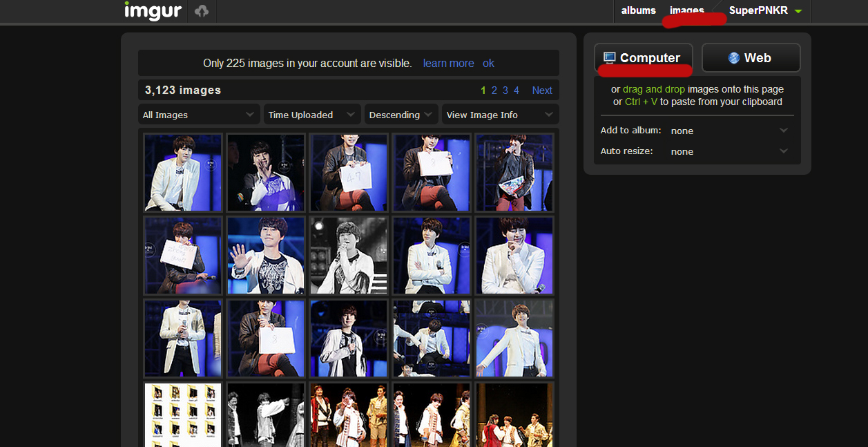Open thumbnail of man waving in white cardigan
868x447 pixels.
pos(266,256)
